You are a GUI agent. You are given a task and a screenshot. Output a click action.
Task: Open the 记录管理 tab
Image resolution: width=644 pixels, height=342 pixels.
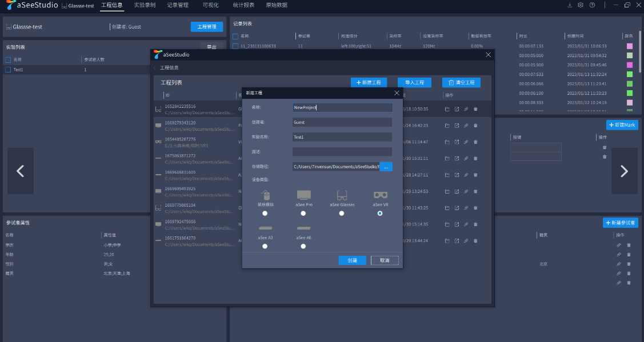[178, 5]
